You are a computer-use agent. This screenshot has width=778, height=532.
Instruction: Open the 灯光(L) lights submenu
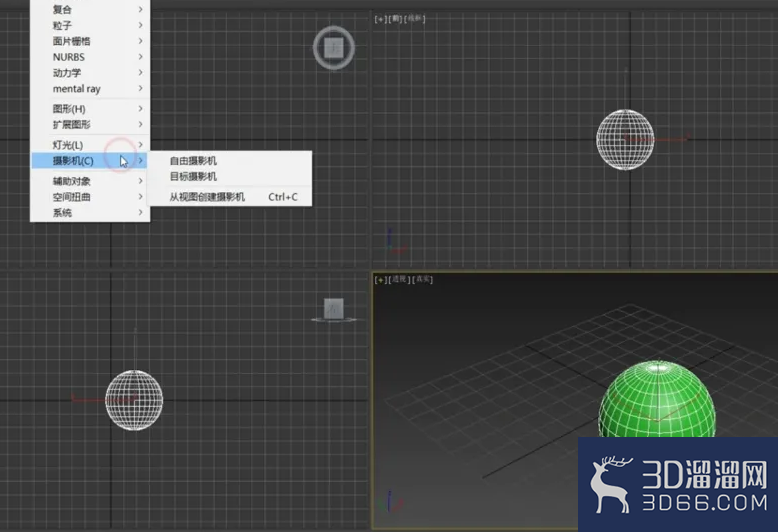coord(90,144)
